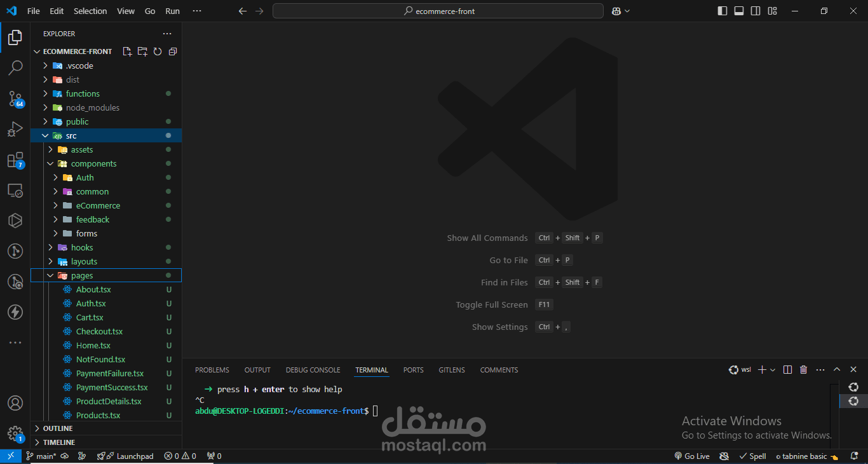Open the Manage gear icon
868x464 pixels.
point(15,433)
